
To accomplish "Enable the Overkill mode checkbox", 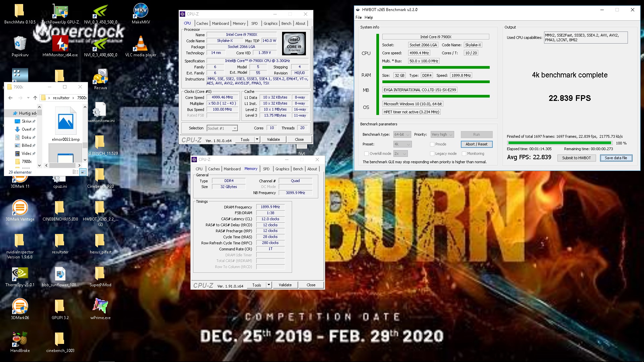I will [x=366, y=154].
